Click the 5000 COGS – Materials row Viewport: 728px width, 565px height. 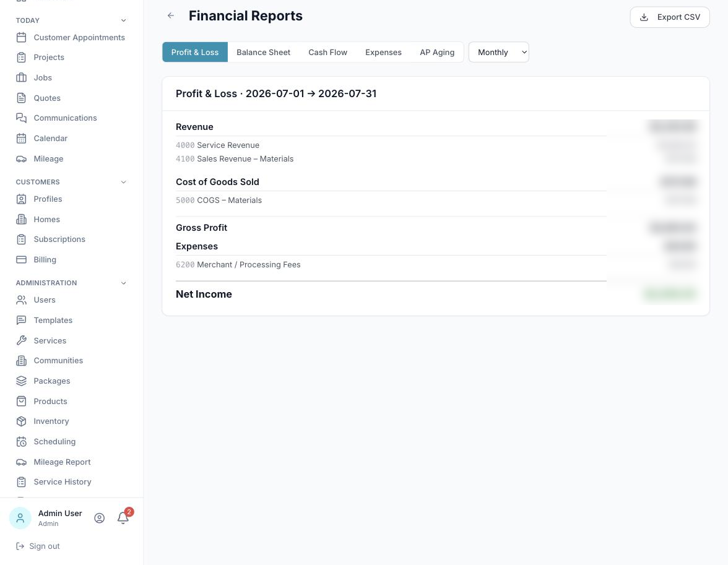pos(436,200)
